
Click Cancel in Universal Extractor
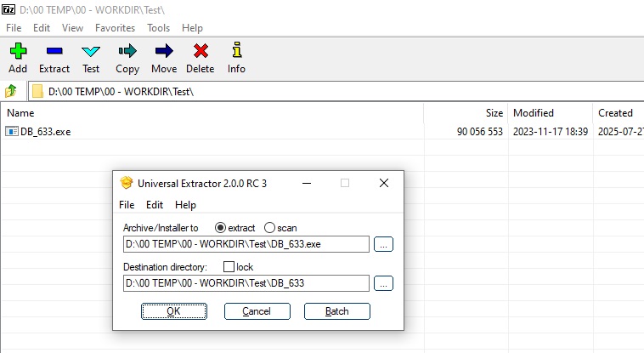click(x=257, y=311)
